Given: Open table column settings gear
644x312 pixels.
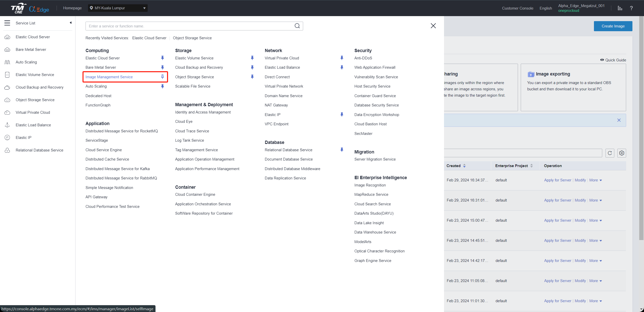Looking at the screenshot, I should pyautogui.click(x=622, y=153).
